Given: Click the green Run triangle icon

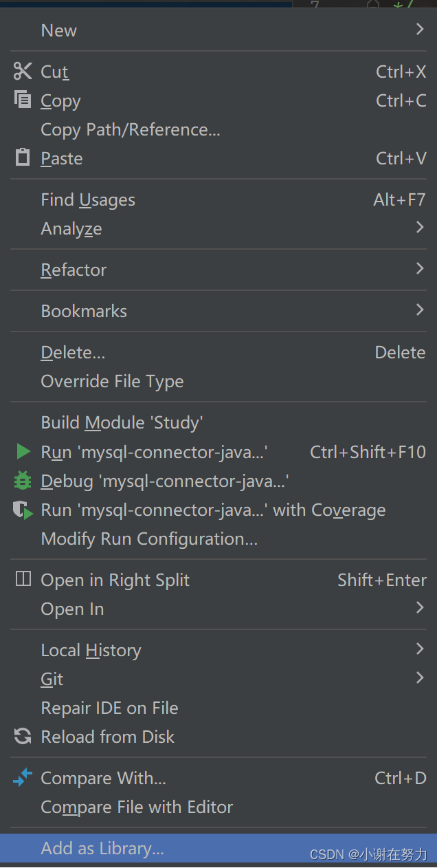Looking at the screenshot, I should click(x=23, y=451).
